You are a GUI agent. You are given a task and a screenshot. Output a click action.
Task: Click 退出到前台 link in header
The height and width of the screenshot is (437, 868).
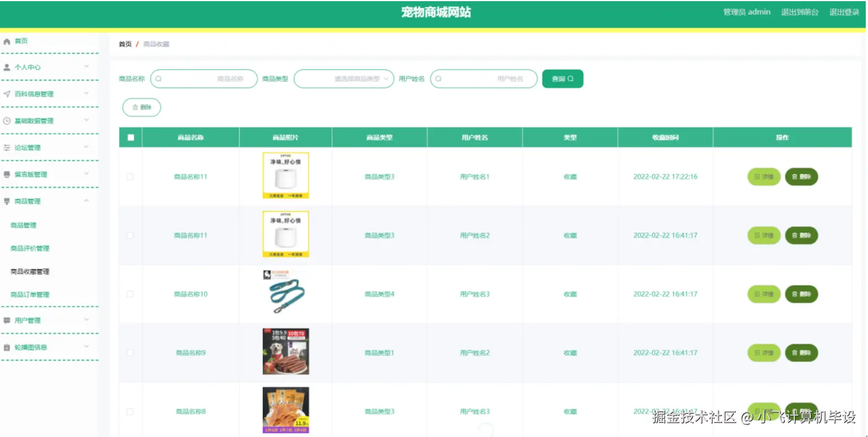[800, 12]
